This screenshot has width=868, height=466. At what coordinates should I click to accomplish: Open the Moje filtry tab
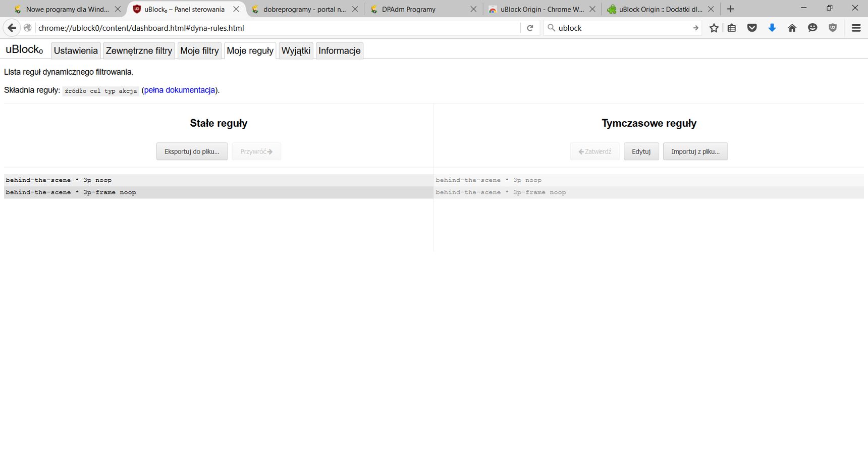click(199, 50)
